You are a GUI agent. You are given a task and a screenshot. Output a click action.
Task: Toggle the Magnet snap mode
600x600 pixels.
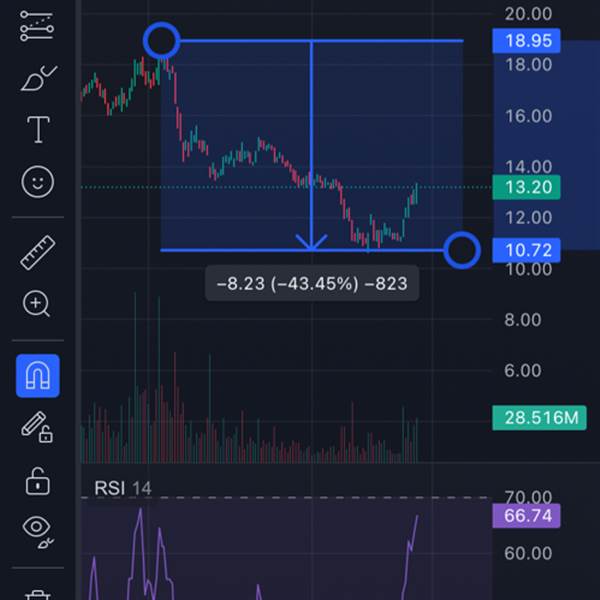[38, 376]
